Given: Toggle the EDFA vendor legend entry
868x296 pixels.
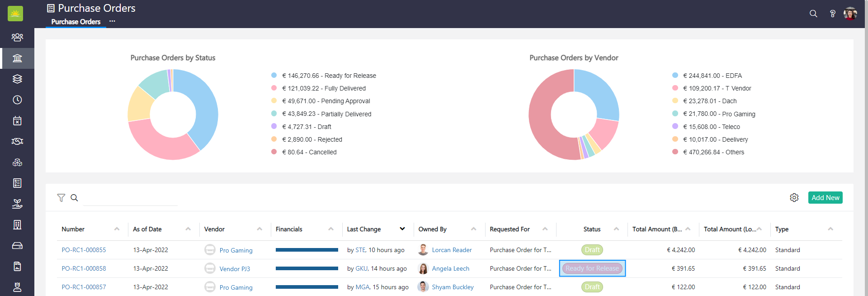Looking at the screenshot, I should (712, 76).
